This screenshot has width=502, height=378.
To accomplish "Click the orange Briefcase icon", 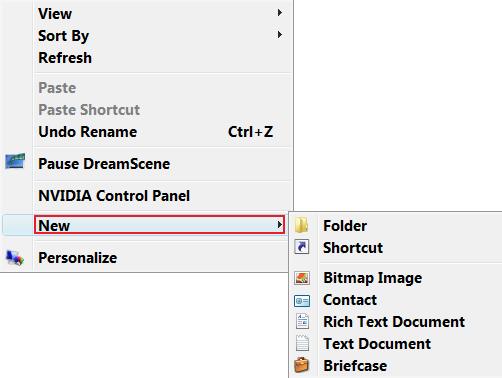I will pyautogui.click(x=302, y=365).
